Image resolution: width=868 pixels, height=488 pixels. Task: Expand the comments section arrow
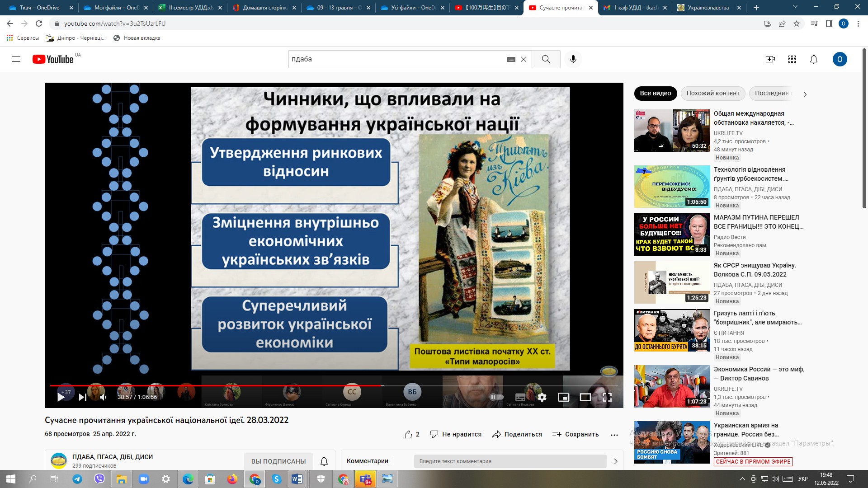point(615,461)
